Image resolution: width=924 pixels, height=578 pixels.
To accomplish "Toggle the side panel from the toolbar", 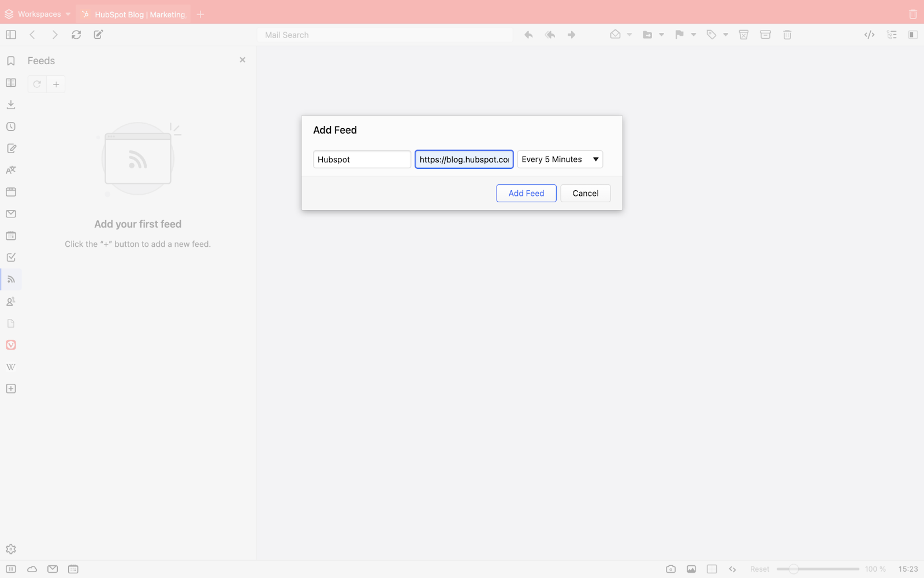I will [11, 35].
